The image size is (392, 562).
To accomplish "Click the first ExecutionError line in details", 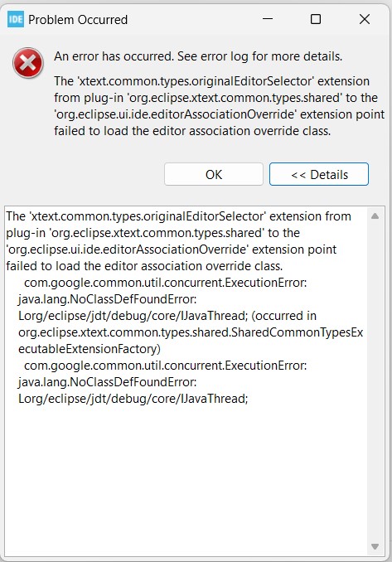I will pos(166,283).
